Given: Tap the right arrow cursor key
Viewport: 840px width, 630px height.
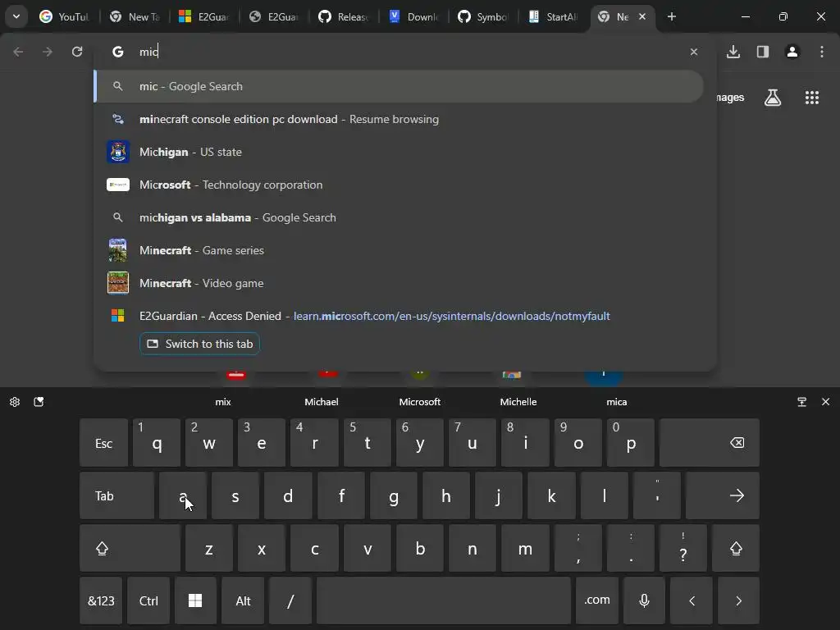Looking at the screenshot, I should pos(739,600).
